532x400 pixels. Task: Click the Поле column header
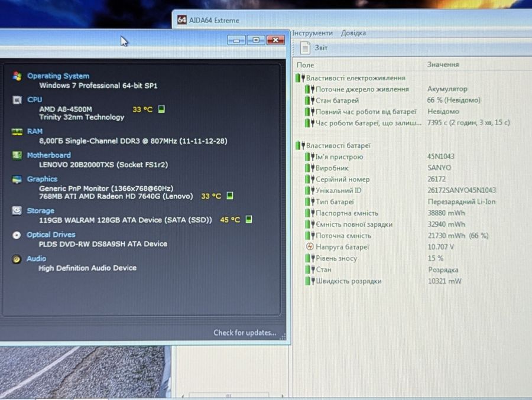[x=306, y=65]
